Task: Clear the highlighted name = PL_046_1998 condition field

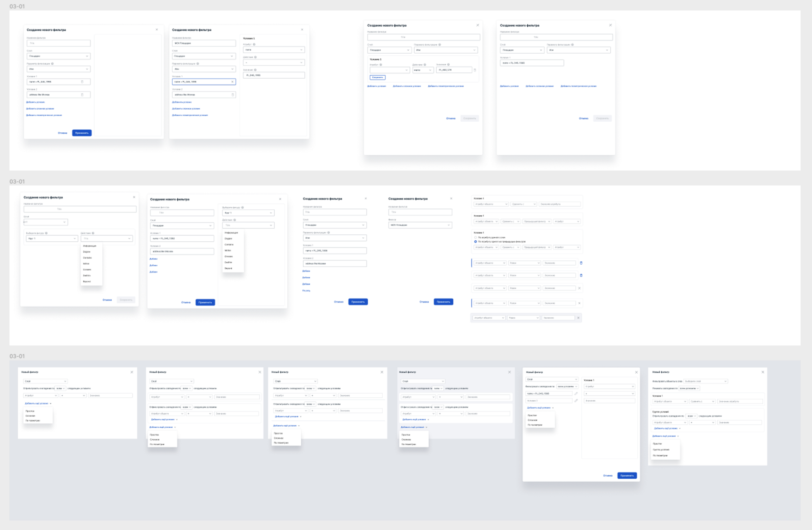Action: (232, 82)
